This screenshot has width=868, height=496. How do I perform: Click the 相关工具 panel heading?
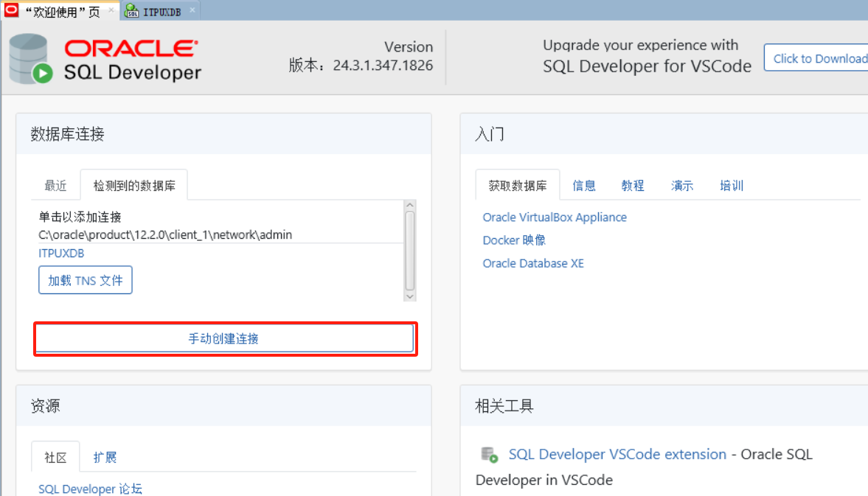click(504, 406)
